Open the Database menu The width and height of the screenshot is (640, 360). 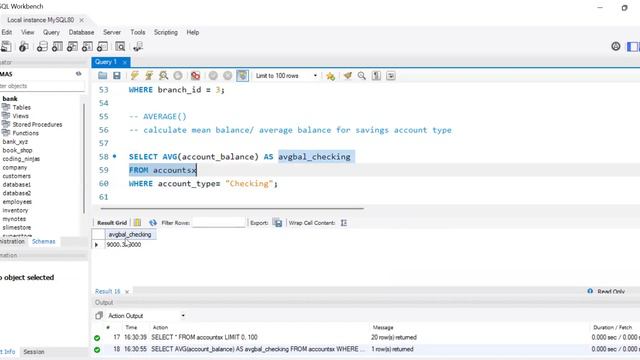click(81, 32)
